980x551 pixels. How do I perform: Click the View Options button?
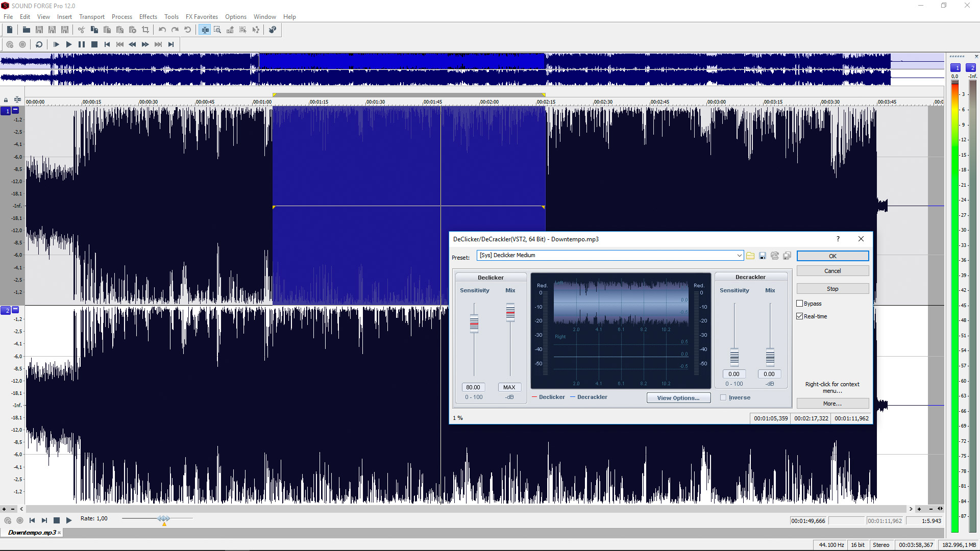click(678, 397)
